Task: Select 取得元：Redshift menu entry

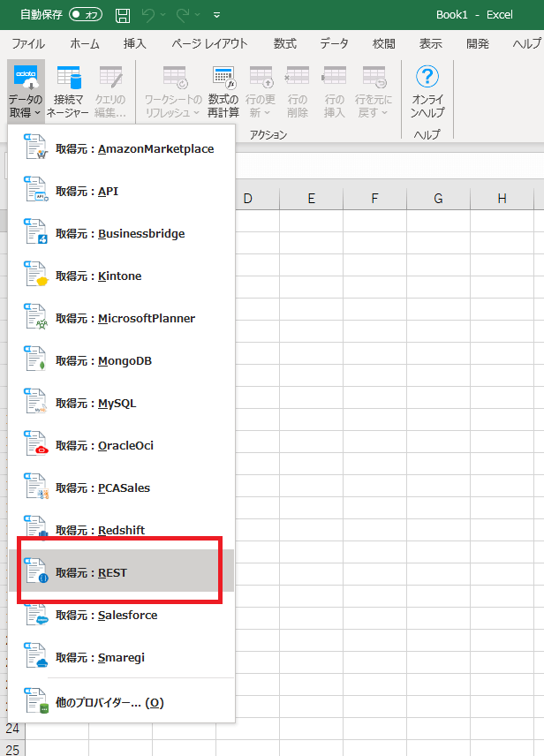Action: point(121,530)
